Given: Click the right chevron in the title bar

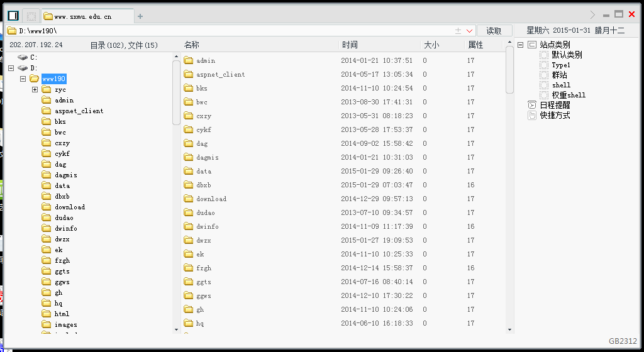Looking at the screenshot, I should 592,14.
